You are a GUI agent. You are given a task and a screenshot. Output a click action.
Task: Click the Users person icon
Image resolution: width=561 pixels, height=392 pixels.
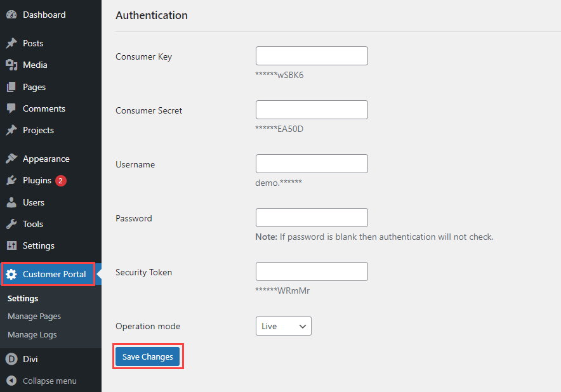tap(11, 202)
